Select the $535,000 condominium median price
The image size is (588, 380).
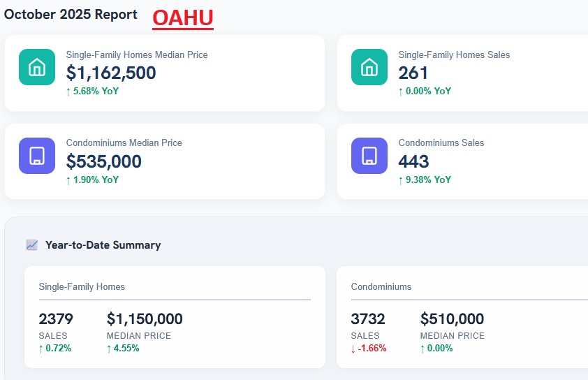(104, 161)
